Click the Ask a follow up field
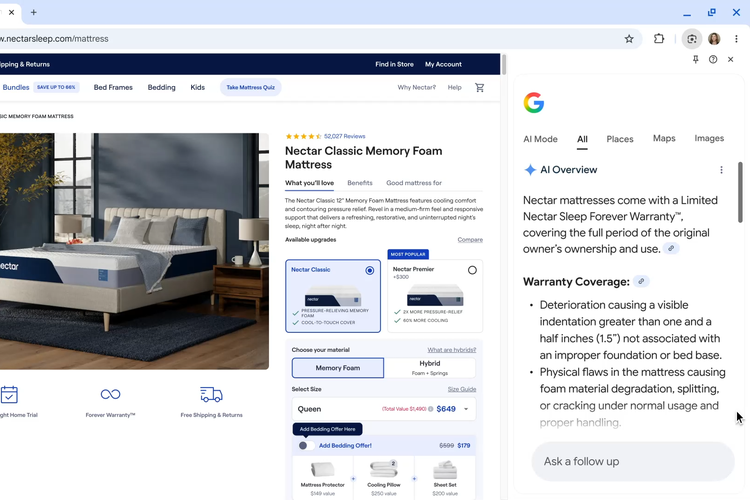750x500 pixels. click(632, 461)
